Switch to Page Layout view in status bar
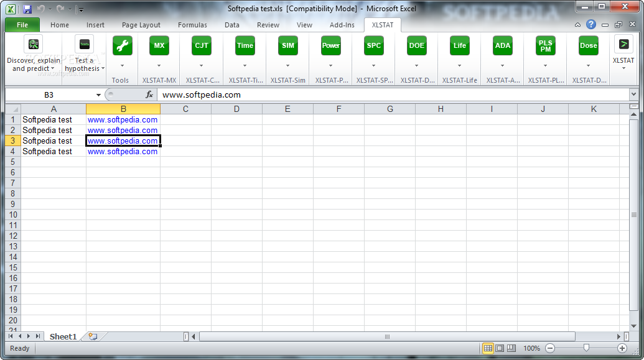Viewport: 644px width, 360px height. 500,348
